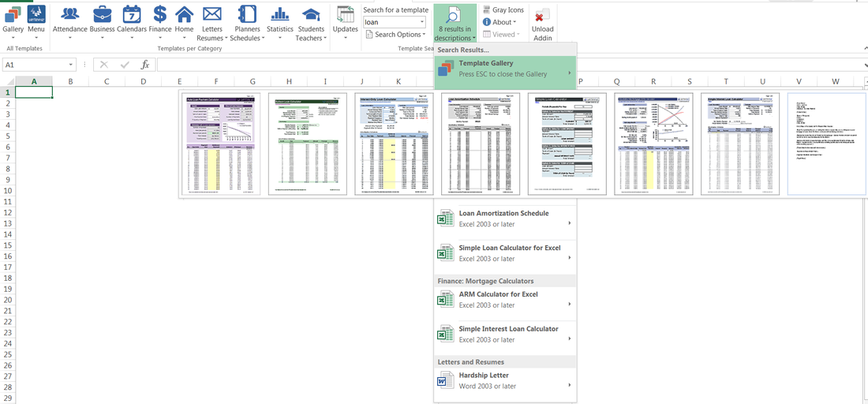Viewport: 868px width, 404px height.
Task: Open the Balloon Loan Calculator thumbnail
Action: pos(307,144)
